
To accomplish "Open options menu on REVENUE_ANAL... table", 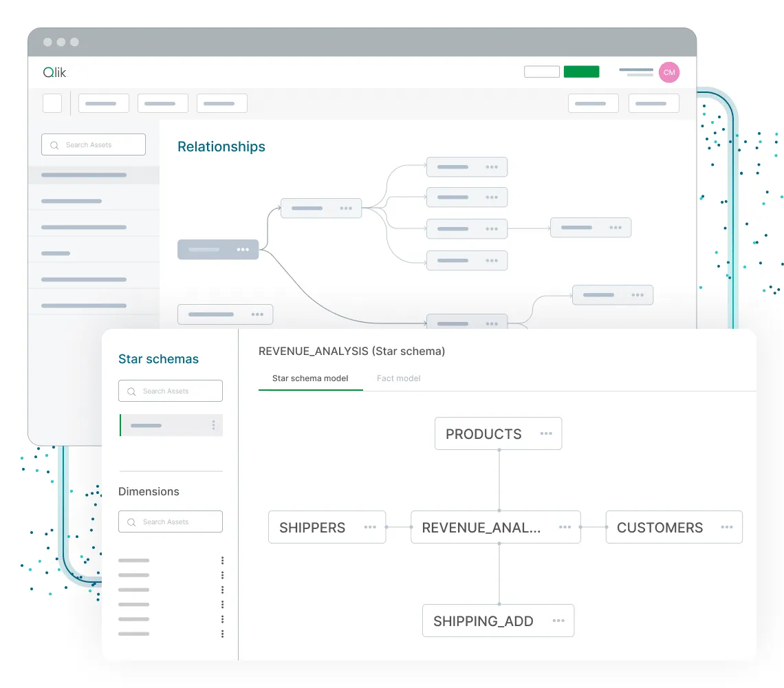I will (565, 527).
